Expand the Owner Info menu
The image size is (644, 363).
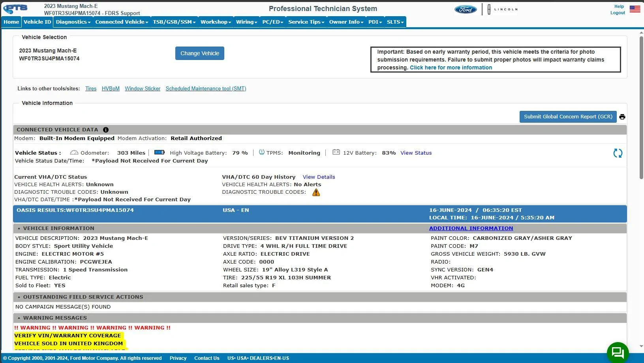[x=346, y=22]
